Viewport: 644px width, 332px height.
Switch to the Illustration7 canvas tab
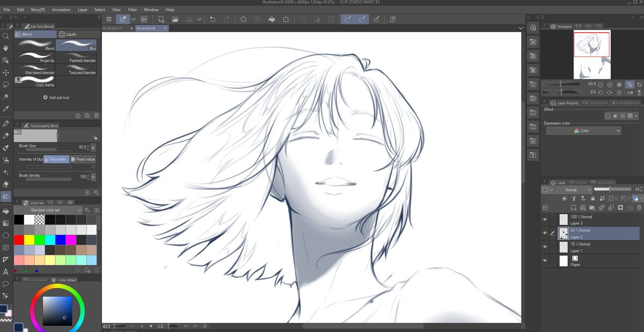coord(117,28)
